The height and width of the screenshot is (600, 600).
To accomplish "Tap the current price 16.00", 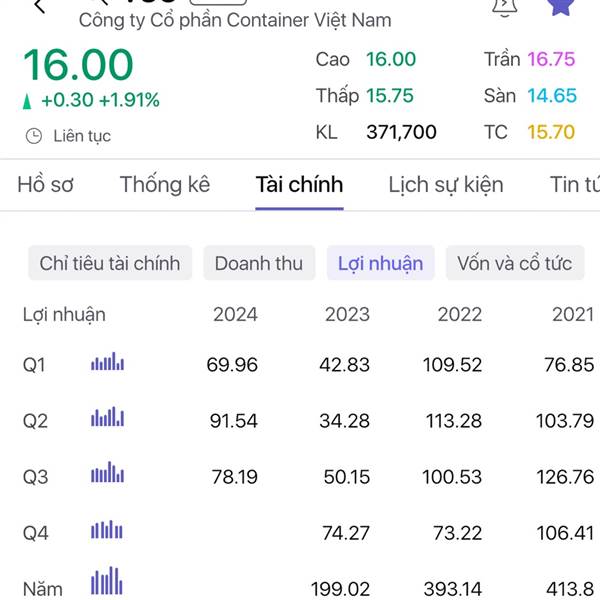I will click(78, 64).
